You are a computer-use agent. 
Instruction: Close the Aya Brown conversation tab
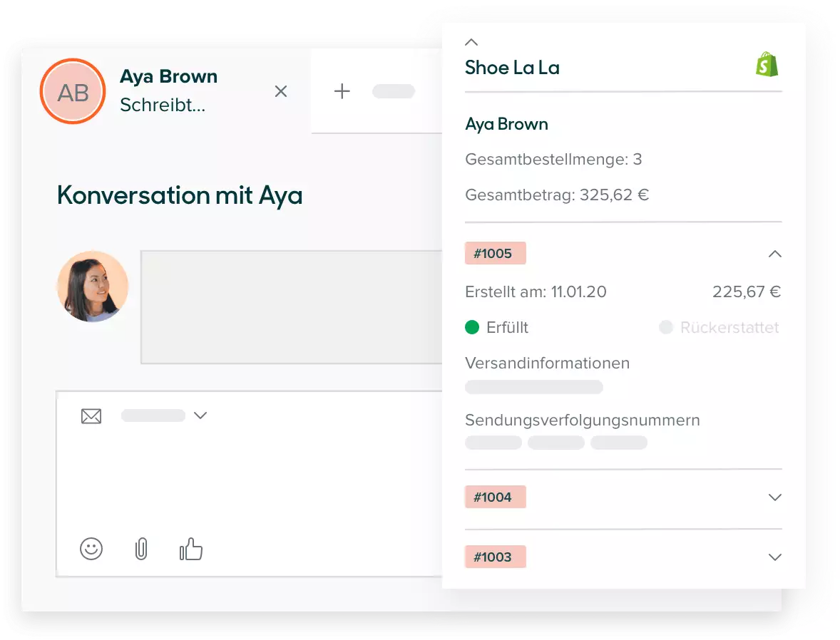[281, 92]
